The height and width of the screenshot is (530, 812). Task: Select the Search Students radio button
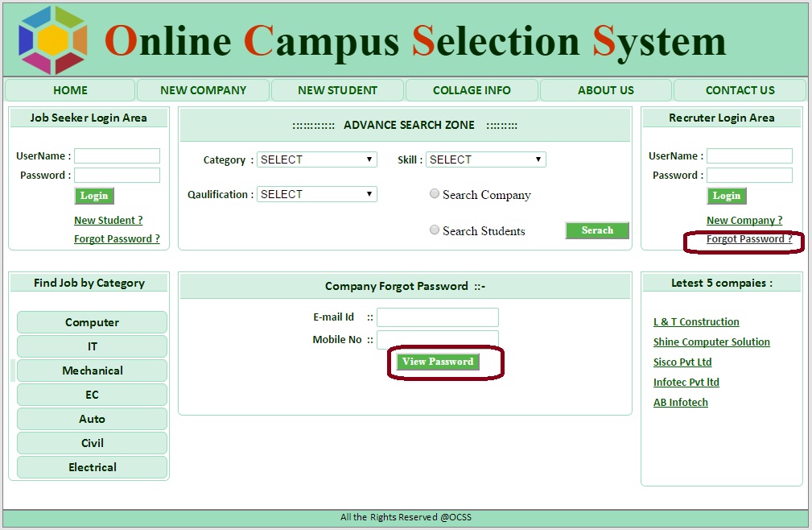coord(435,230)
